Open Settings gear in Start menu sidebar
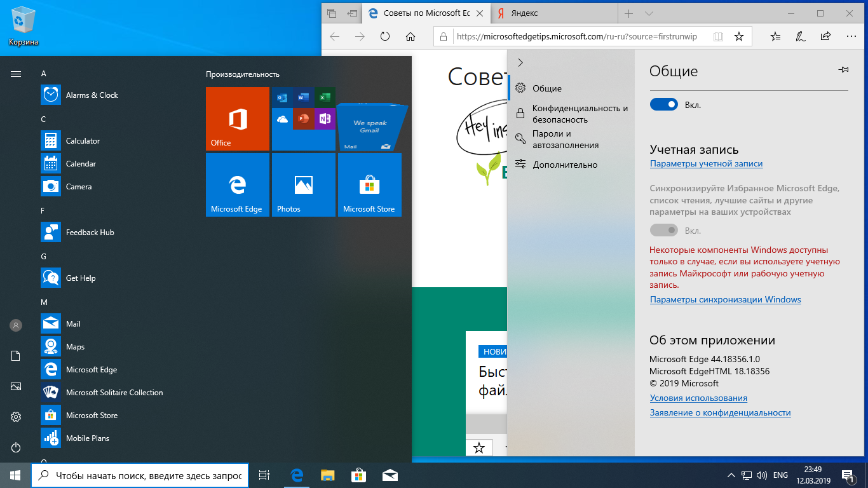 tap(16, 417)
